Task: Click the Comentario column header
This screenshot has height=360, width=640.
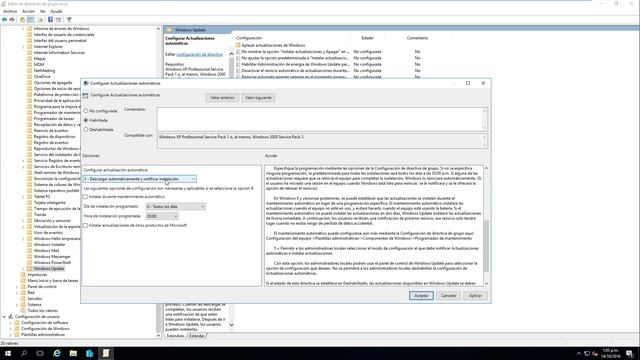Action: (x=417, y=38)
